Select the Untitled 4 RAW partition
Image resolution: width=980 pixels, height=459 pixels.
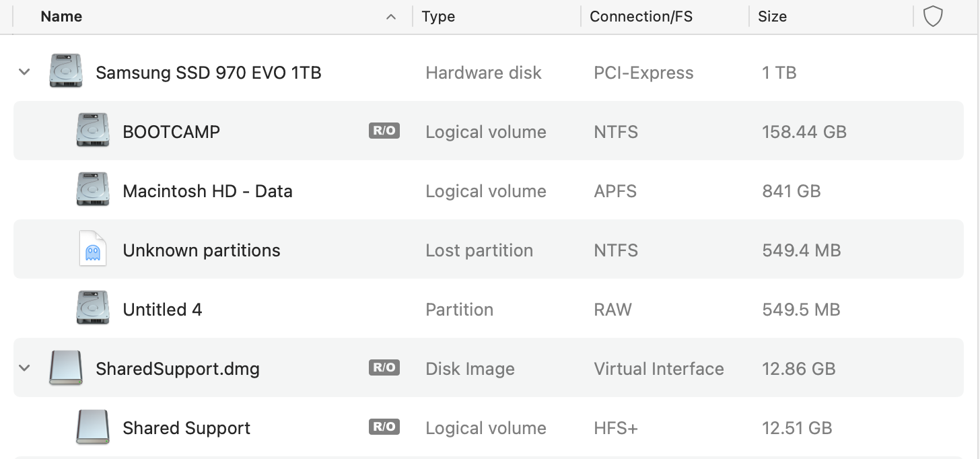pos(162,310)
